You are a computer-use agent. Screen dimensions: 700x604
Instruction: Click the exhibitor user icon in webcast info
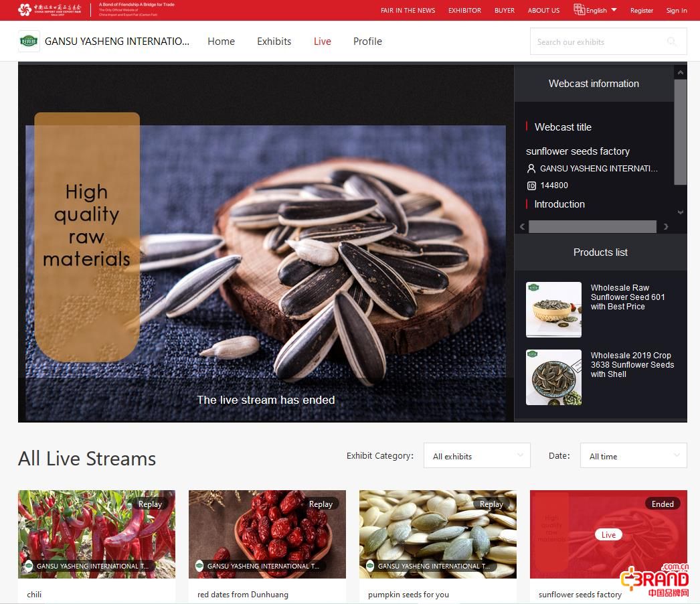tap(531, 169)
